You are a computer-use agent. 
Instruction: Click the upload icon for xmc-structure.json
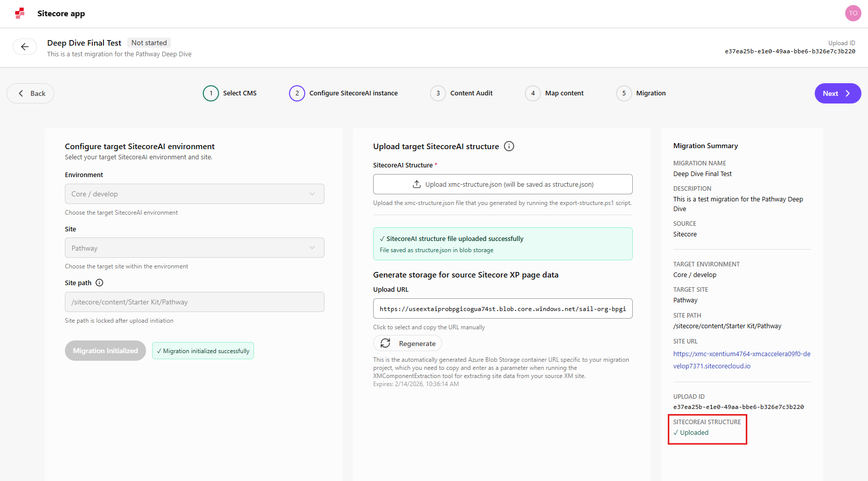[416, 184]
